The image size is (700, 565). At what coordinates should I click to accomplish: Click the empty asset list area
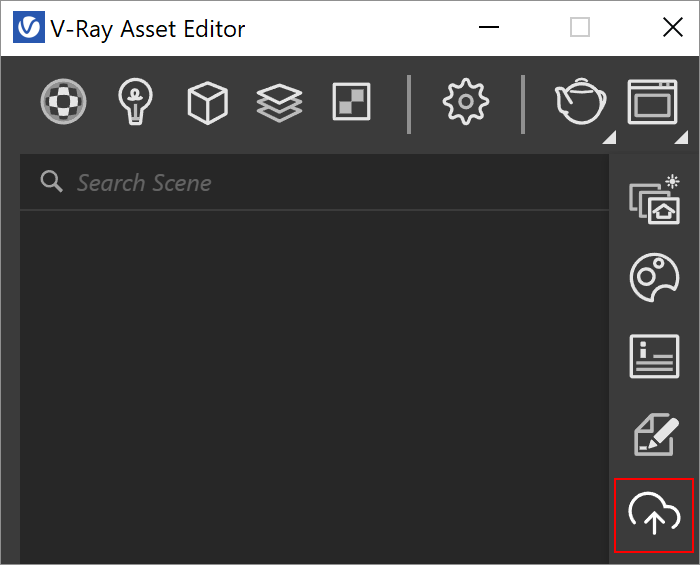click(314, 386)
